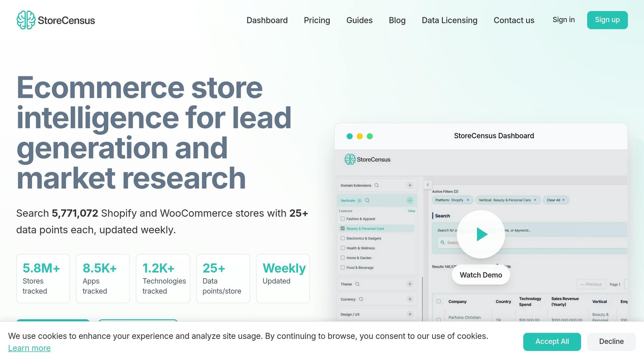
Task: Go to the Pricing page
Action: pos(317,20)
